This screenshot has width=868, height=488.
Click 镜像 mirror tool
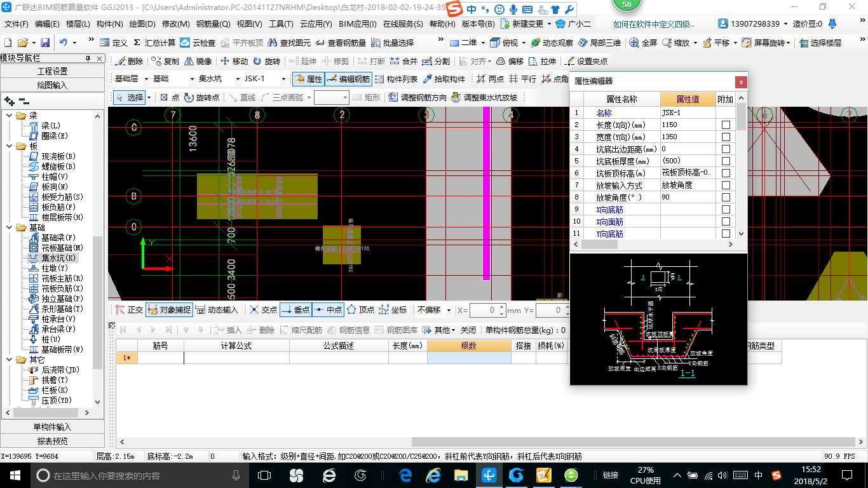(x=198, y=62)
